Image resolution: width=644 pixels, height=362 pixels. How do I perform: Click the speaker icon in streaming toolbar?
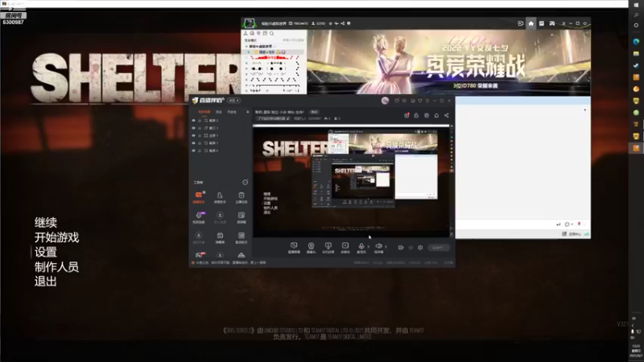point(378,246)
